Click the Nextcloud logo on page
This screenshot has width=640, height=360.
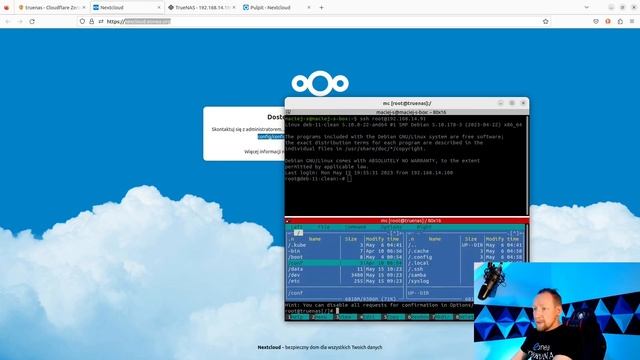[320, 83]
